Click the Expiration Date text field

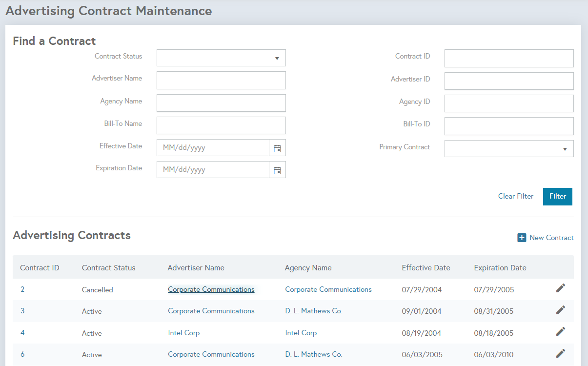pos(213,170)
